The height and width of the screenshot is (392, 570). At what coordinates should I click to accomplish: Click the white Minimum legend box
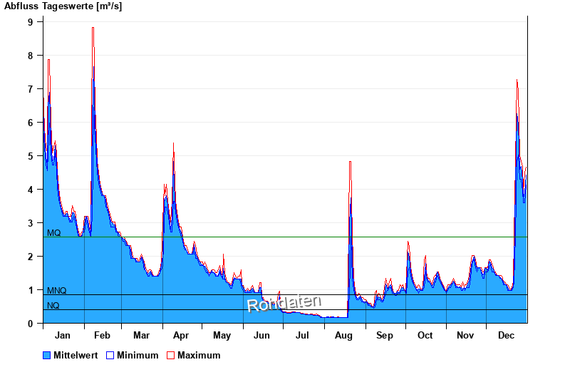[110, 356]
